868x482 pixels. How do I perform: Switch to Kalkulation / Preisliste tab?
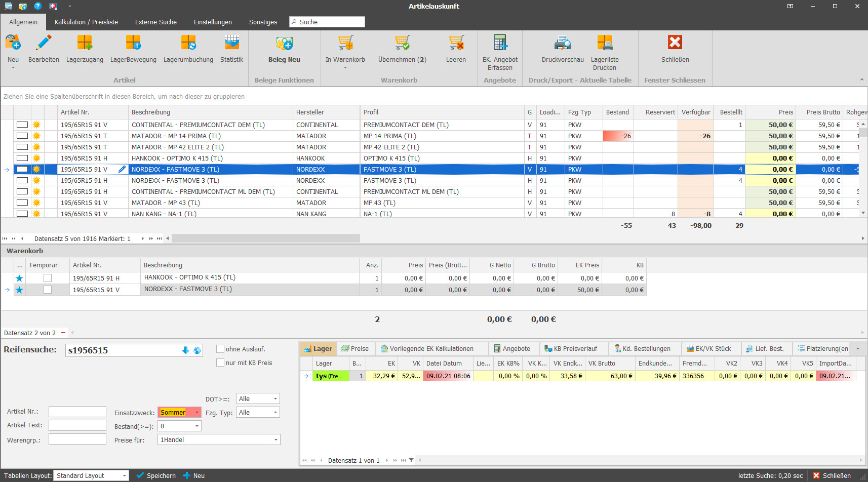click(x=86, y=22)
